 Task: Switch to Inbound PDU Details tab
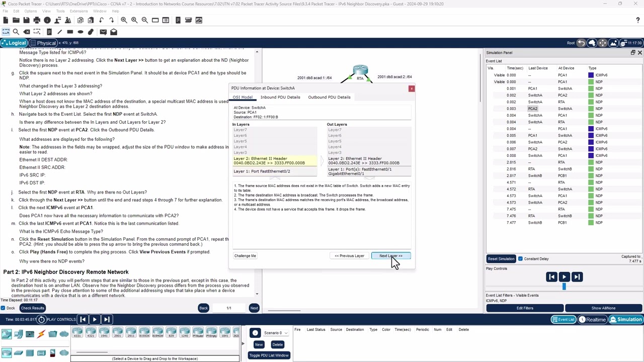[x=280, y=97]
